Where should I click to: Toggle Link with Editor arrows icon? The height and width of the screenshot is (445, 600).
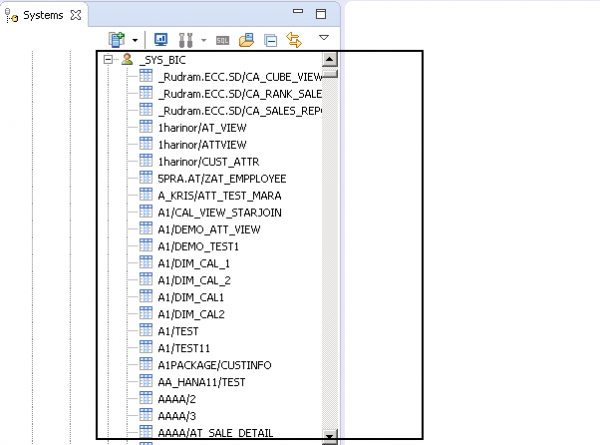(294, 40)
